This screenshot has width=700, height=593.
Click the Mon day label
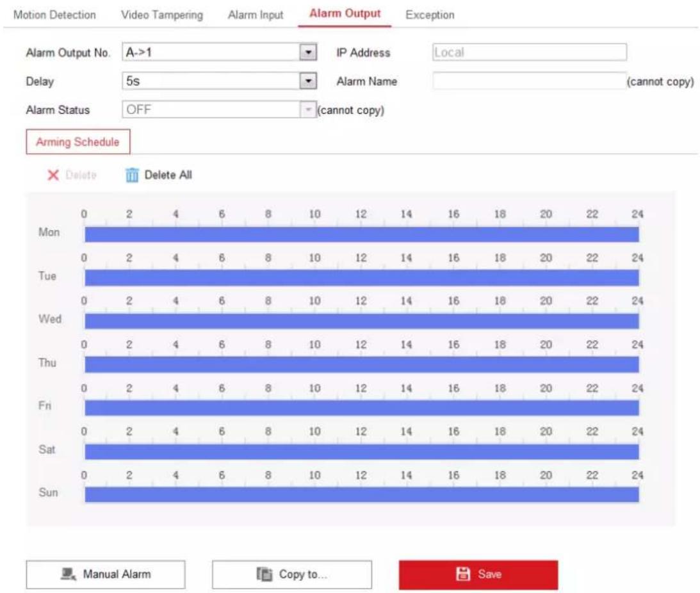49,232
